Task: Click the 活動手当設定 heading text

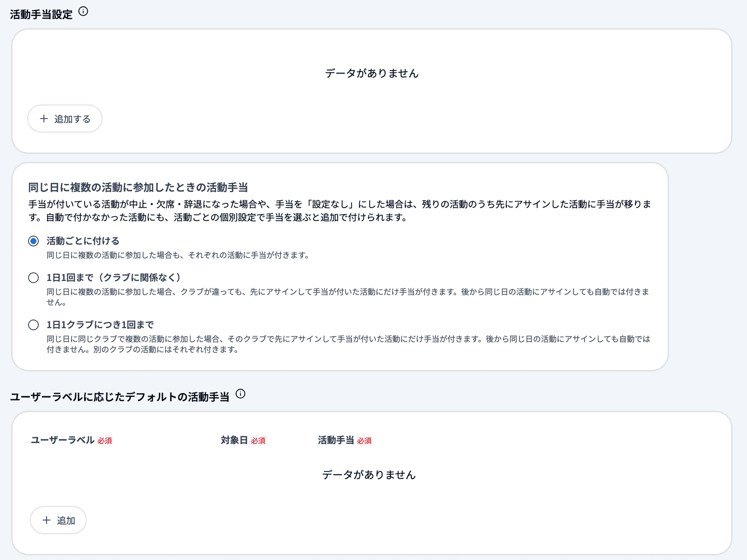Action: (41, 14)
